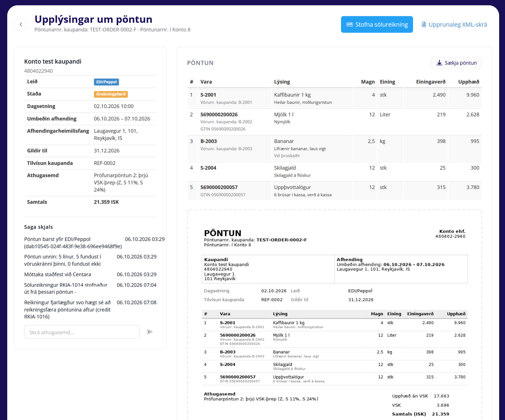
Task: Click amount 3.780 in top table
Action: pyautogui.click(x=473, y=187)
